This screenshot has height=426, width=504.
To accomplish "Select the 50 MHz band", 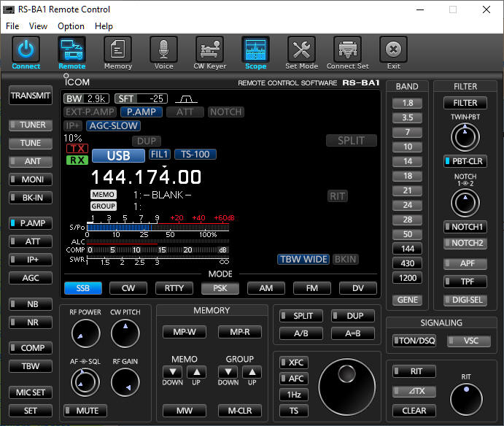I will [x=407, y=234].
